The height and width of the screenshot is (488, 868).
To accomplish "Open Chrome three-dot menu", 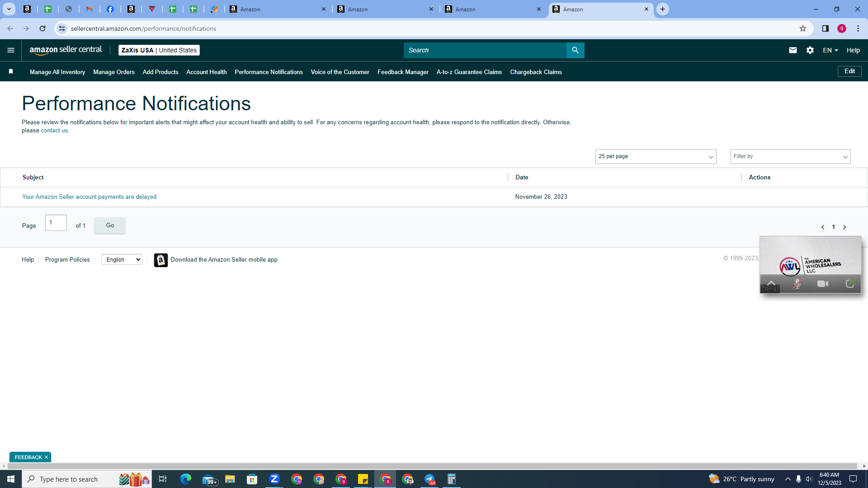I will 858,28.
